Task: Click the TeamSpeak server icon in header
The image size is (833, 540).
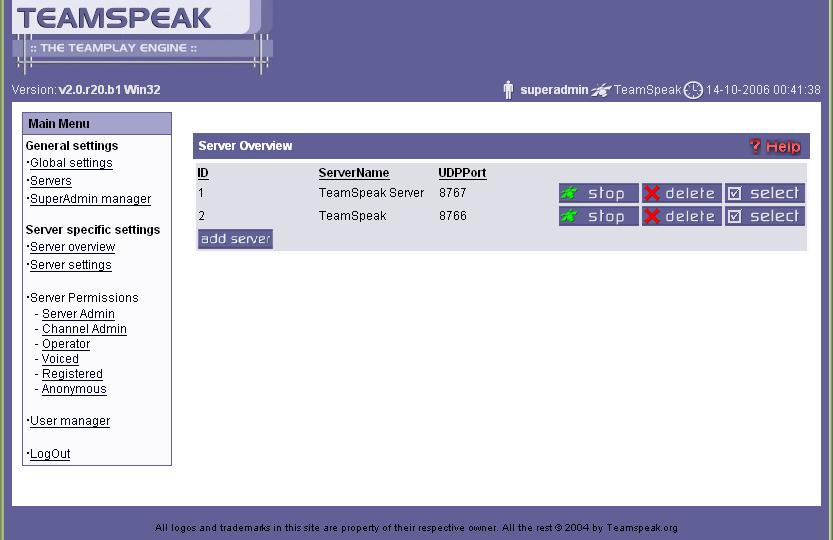Action: pyautogui.click(x=601, y=90)
